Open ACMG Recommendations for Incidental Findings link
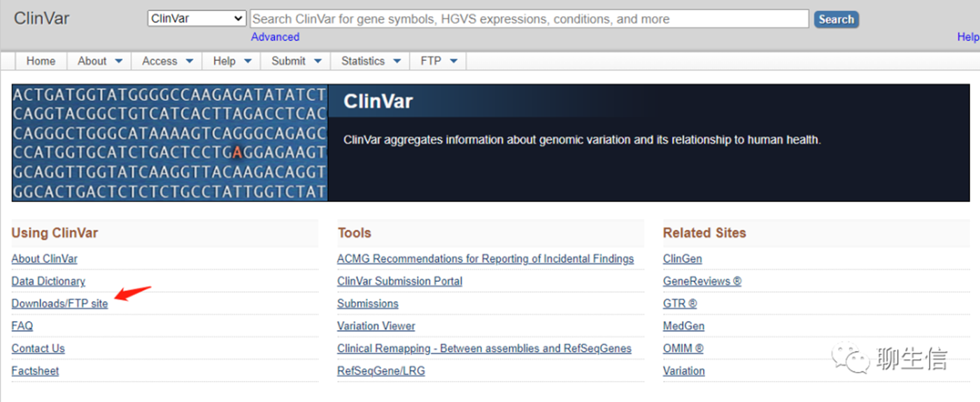 tap(485, 259)
